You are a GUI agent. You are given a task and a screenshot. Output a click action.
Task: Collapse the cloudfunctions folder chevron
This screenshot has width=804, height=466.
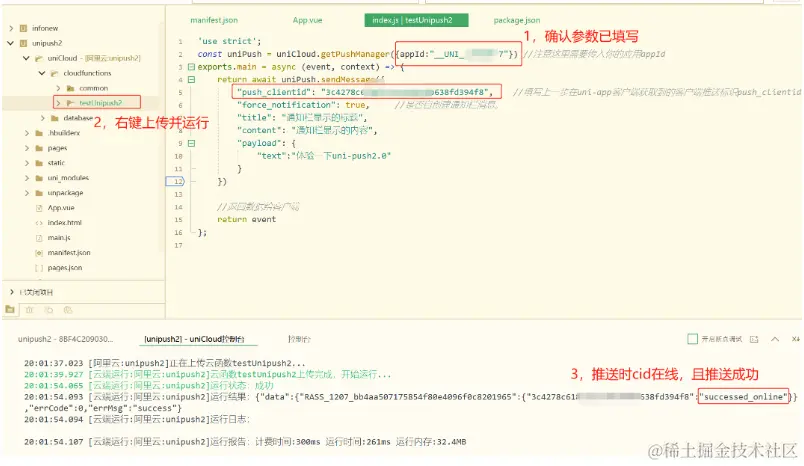42,73
